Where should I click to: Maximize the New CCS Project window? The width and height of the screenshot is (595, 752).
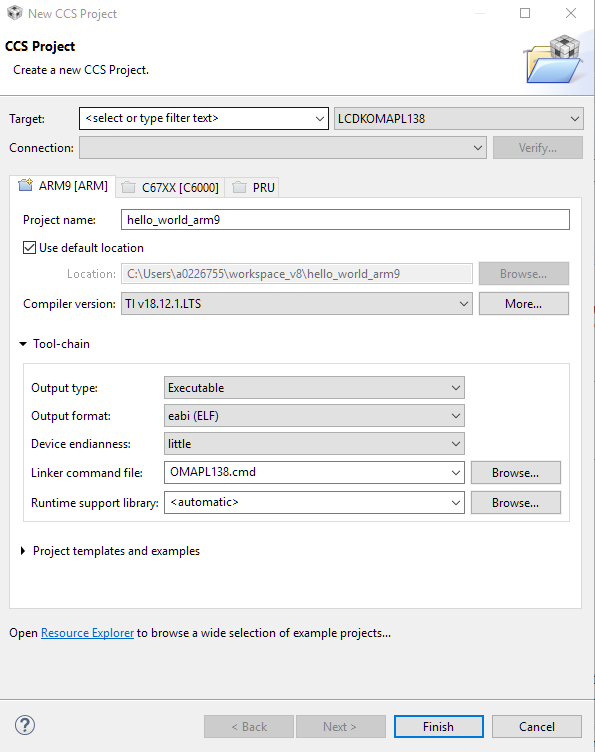coord(525,13)
